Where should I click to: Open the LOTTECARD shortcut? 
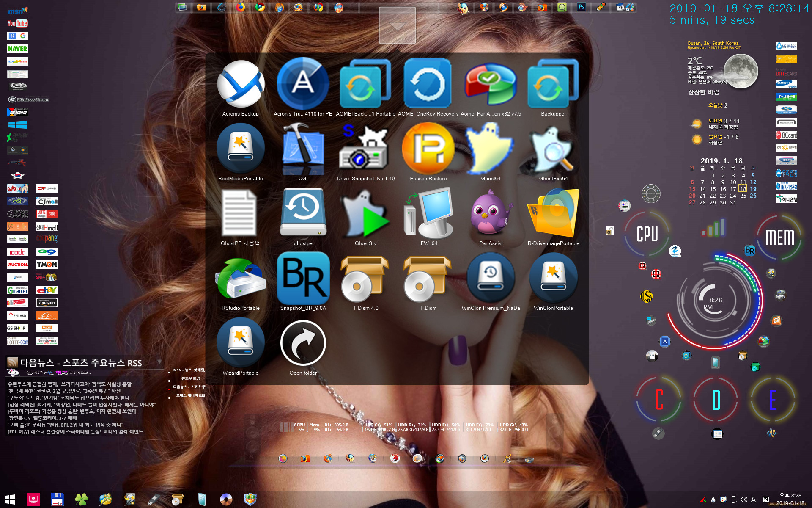coord(786,72)
